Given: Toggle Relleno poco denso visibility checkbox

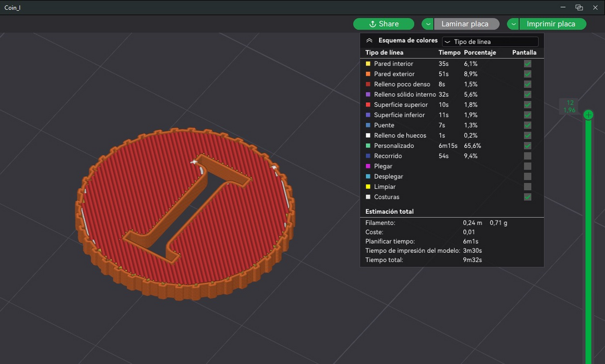Looking at the screenshot, I should click(528, 84).
